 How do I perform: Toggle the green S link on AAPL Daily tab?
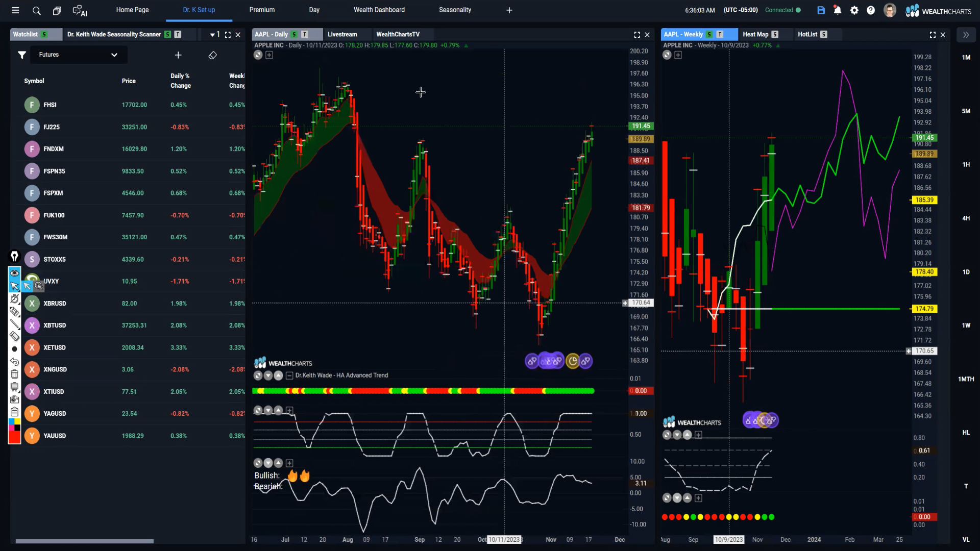pyautogui.click(x=294, y=34)
